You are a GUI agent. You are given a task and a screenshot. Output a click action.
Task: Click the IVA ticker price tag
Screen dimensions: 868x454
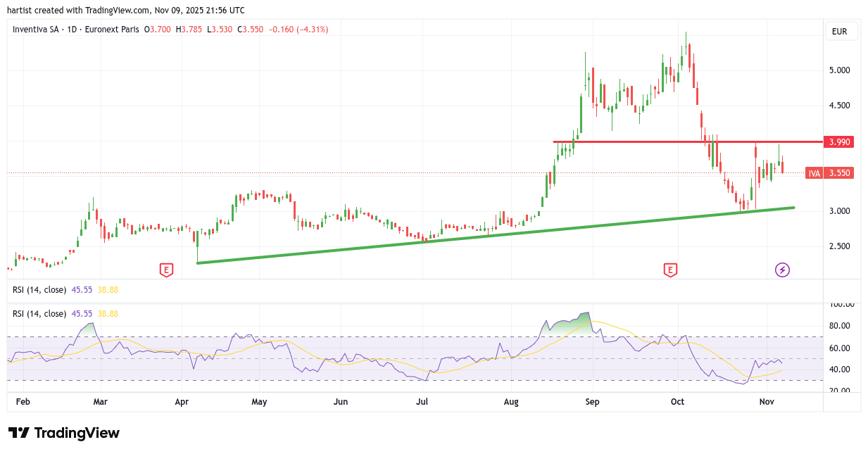[x=814, y=173]
